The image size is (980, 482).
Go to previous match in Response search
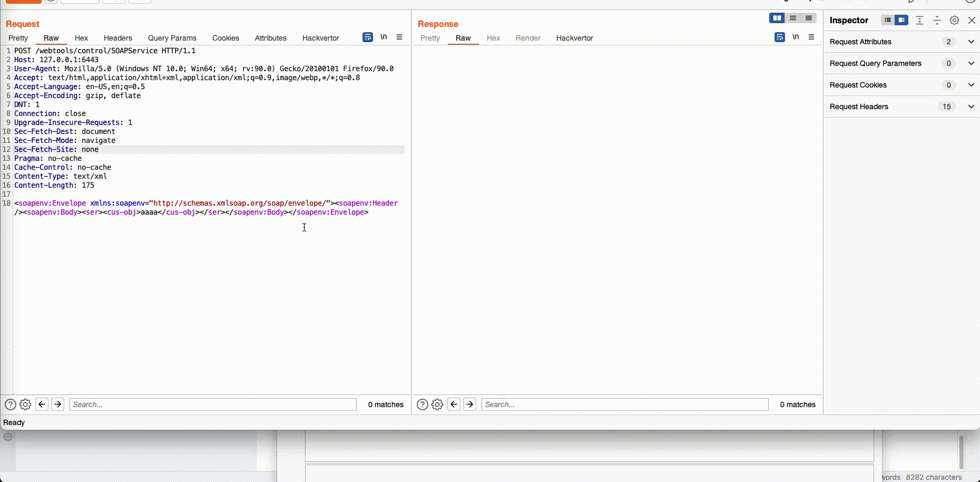(x=454, y=404)
